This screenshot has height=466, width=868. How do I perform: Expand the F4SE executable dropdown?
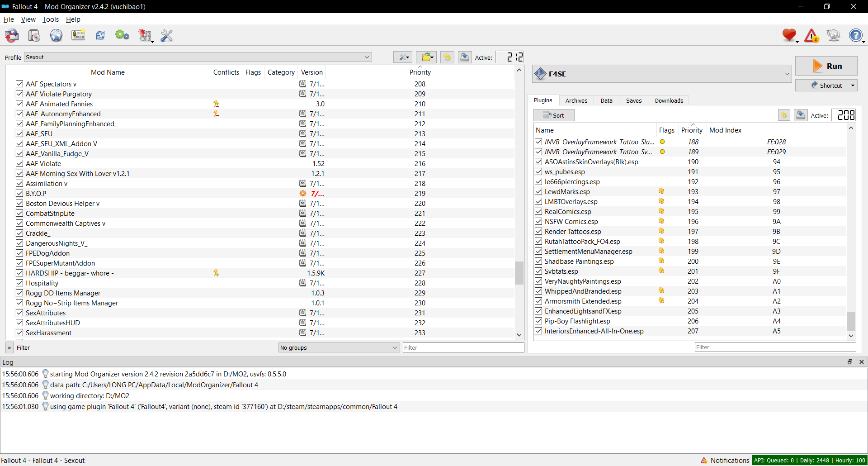click(662, 74)
